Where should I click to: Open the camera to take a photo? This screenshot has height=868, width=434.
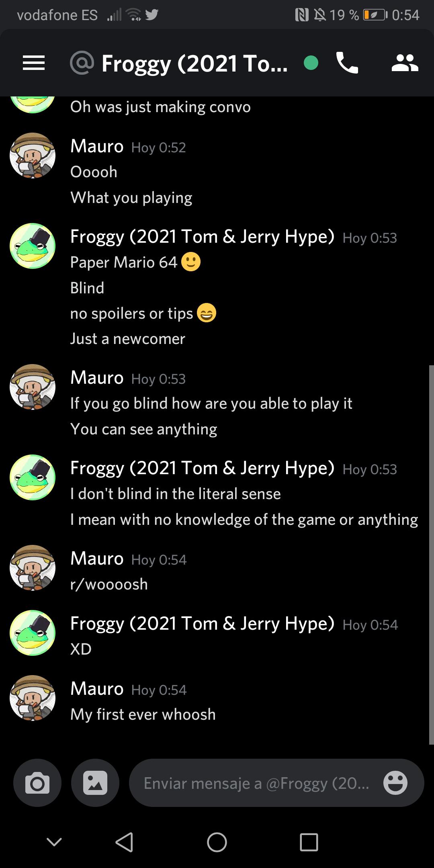point(37,783)
